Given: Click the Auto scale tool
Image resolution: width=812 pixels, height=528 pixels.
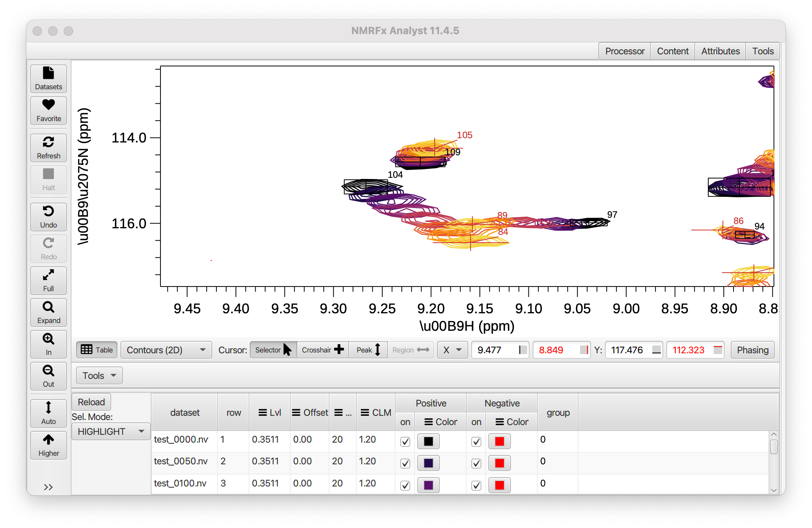Looking at the screenshot, I should [49, 413].
